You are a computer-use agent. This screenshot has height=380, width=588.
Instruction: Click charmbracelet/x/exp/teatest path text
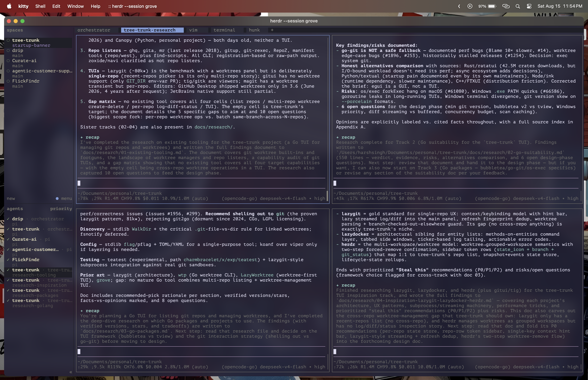pyautogui.click(x=220, y=260)
